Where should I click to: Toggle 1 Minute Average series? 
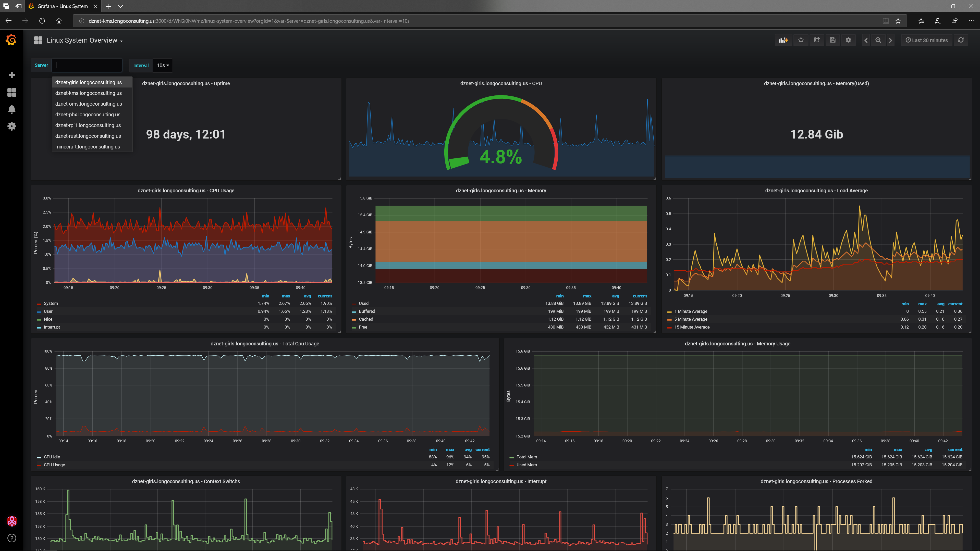click(691, 311)
